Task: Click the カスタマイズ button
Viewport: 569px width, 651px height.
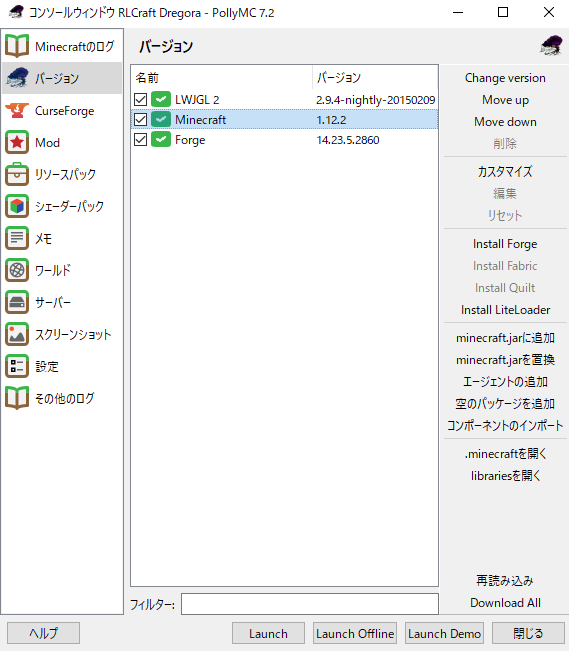Action: (505, 171)
